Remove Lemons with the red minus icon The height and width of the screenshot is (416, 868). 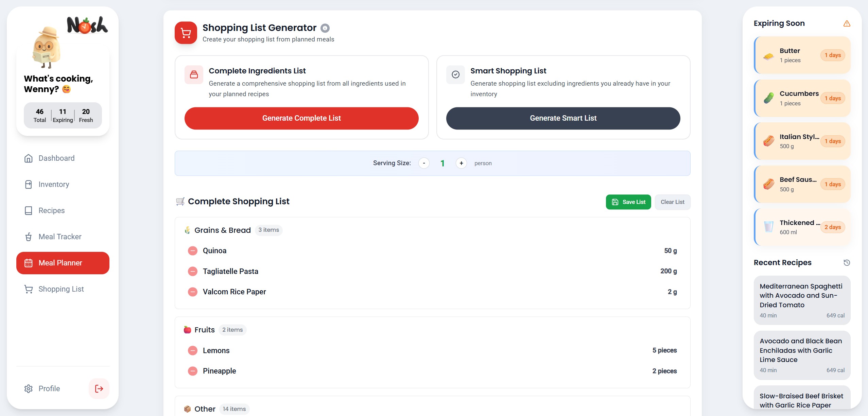point(193,350)
